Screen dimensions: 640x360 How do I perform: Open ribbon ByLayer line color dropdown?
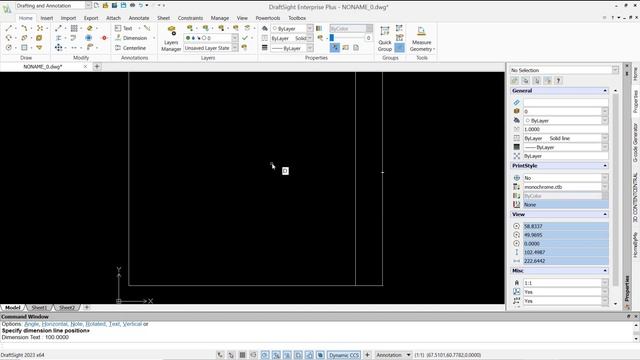pos(310,28)
